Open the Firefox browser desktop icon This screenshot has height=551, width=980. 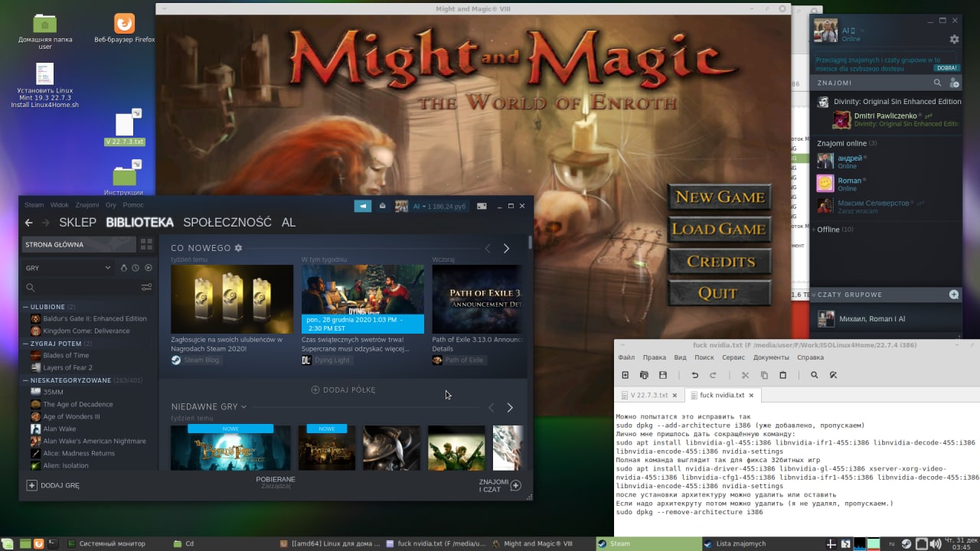coord(124,24)
